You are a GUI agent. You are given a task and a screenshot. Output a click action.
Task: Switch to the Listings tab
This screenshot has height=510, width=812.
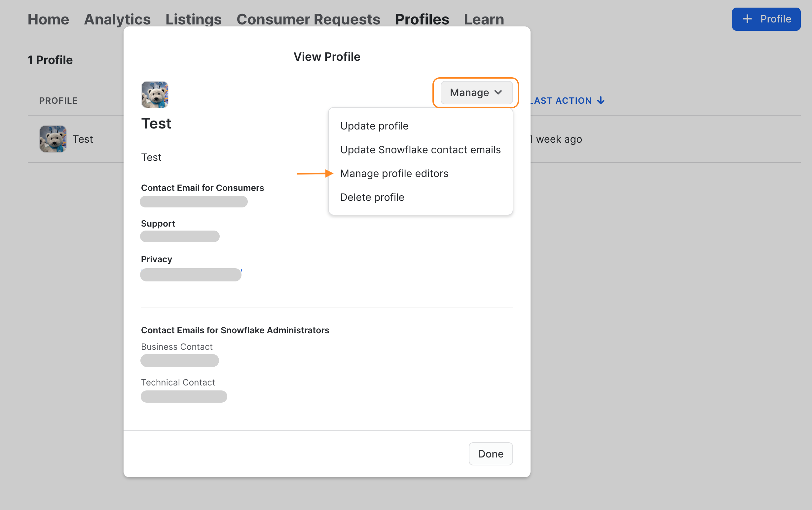[x=193, y=19]
